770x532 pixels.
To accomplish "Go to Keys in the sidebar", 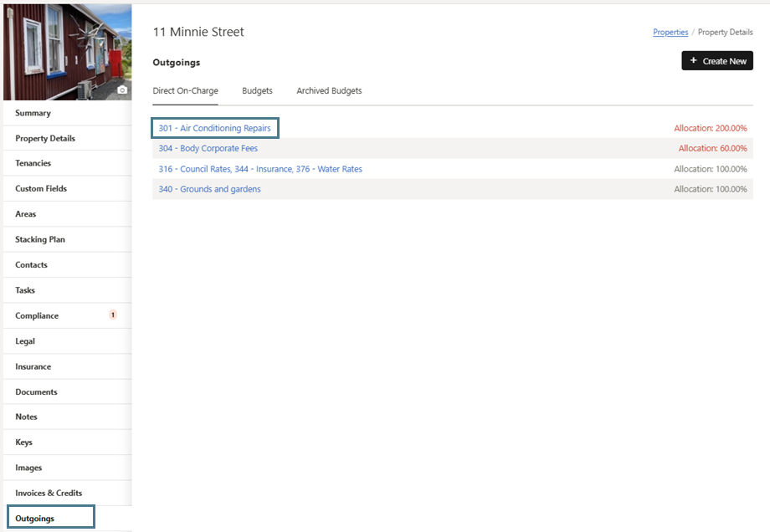I will click(x=23, y=442).
